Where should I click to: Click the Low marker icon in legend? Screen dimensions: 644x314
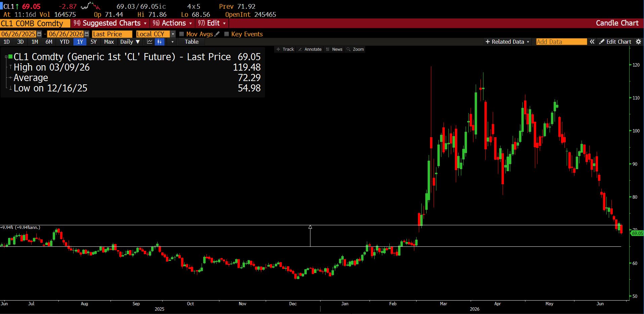(10, 88)
